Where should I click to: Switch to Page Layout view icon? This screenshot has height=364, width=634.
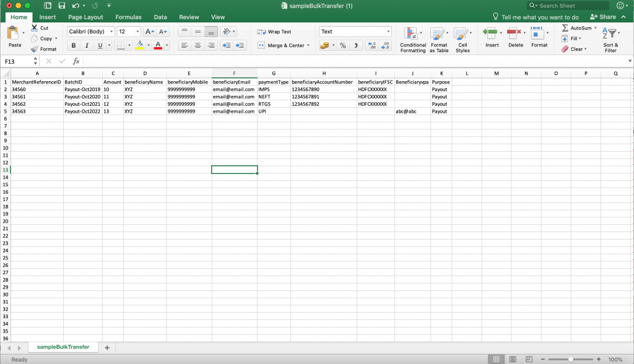(x=513, y=359)
